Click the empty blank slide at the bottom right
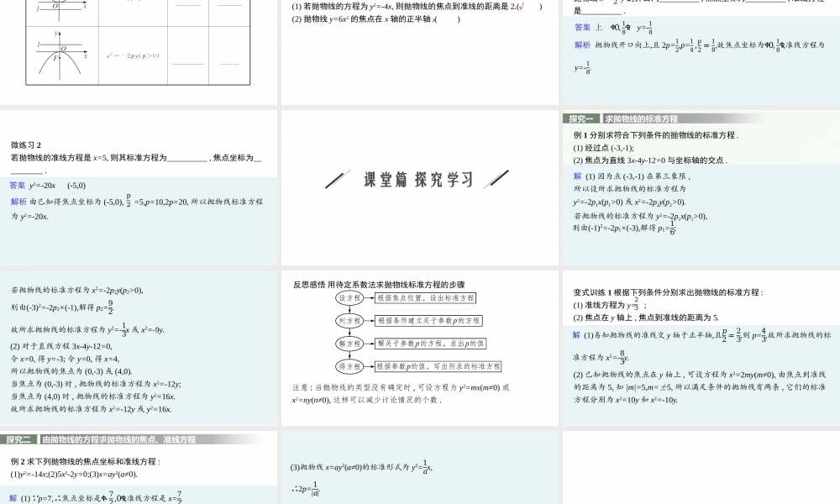Viewport: 840px width, 504px height. click(x=701, y=468)
